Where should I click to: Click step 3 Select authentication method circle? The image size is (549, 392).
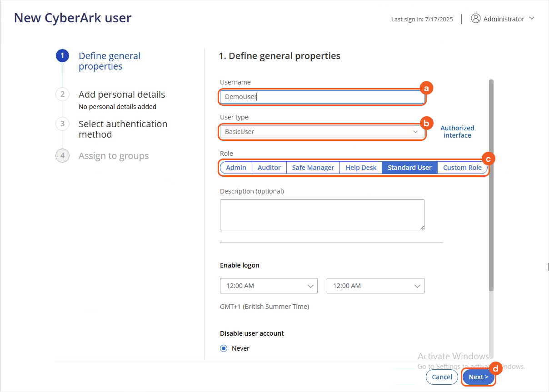[62, 124]
